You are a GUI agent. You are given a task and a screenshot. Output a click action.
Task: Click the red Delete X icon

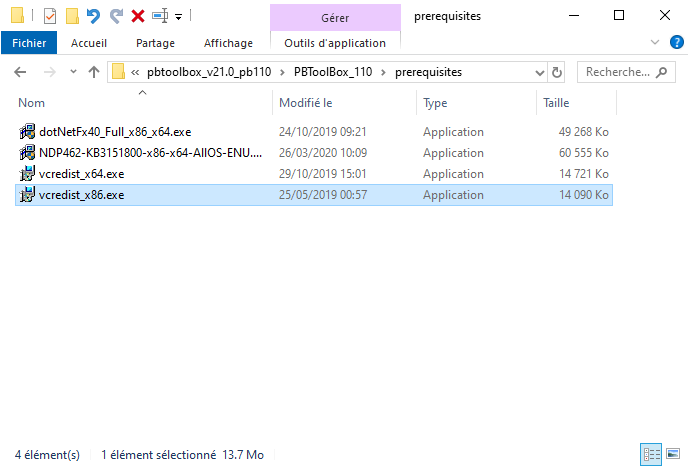[138, 16]
